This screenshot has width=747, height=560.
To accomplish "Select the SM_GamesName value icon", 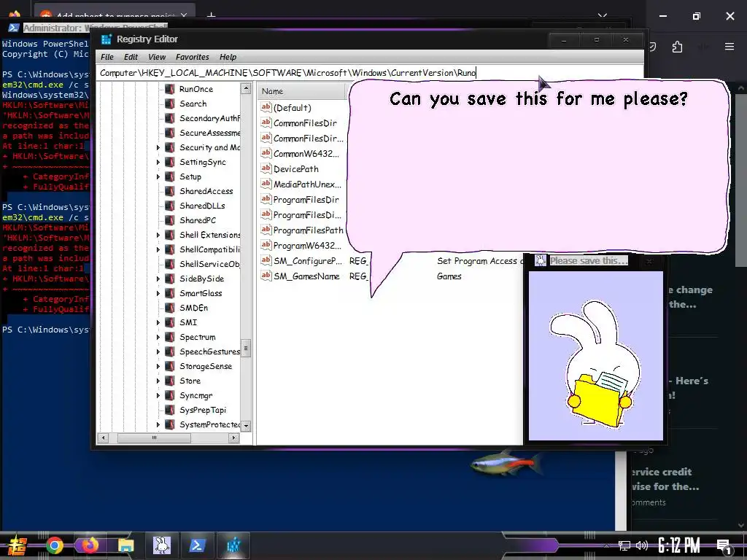I will click(266, 276).
